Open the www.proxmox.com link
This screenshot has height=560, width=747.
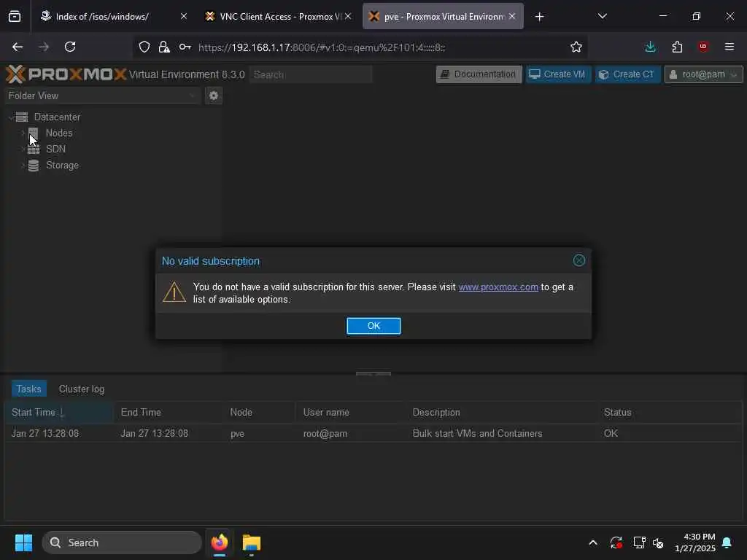click(x=498, y=287)
